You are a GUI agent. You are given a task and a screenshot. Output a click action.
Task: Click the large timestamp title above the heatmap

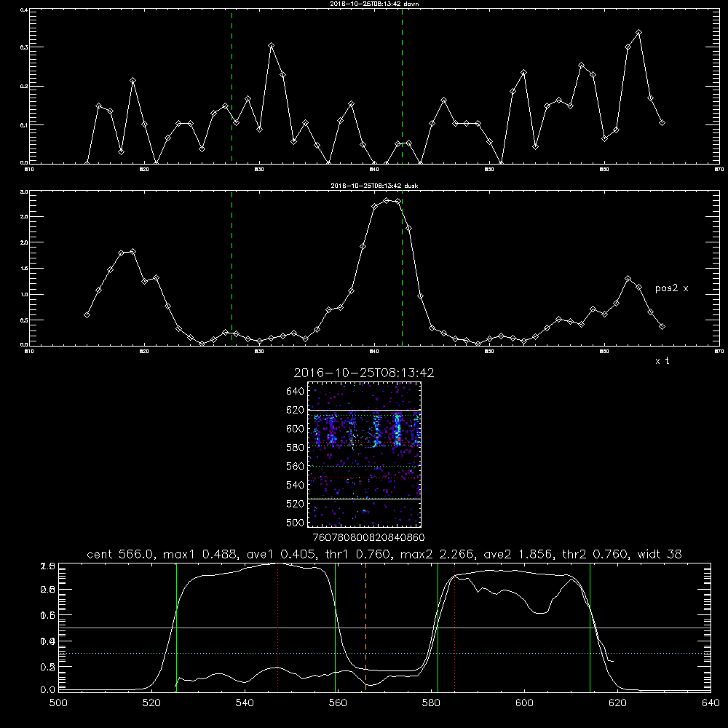[x=364, y=373]
